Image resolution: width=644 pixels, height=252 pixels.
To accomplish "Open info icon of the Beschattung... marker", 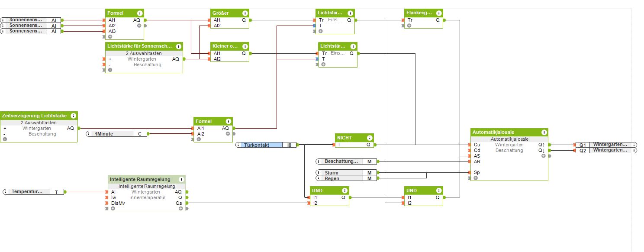I will pyautogui.click(x=319, y=162).
